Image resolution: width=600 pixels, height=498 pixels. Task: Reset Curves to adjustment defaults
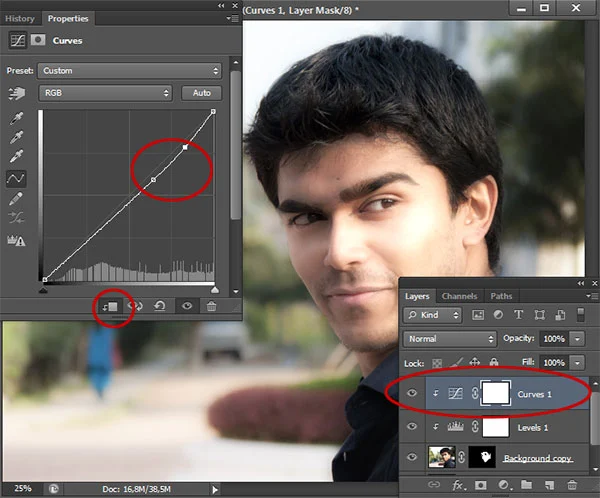click(160, 306)
